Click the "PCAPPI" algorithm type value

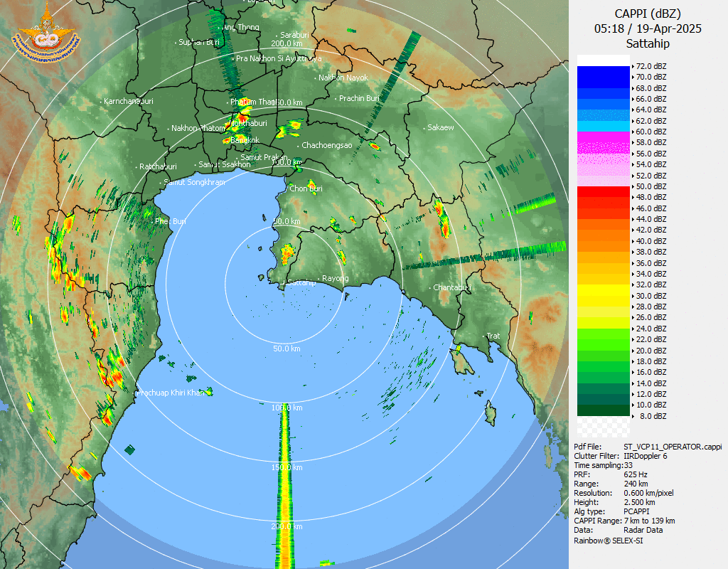[x=636, y=512]
